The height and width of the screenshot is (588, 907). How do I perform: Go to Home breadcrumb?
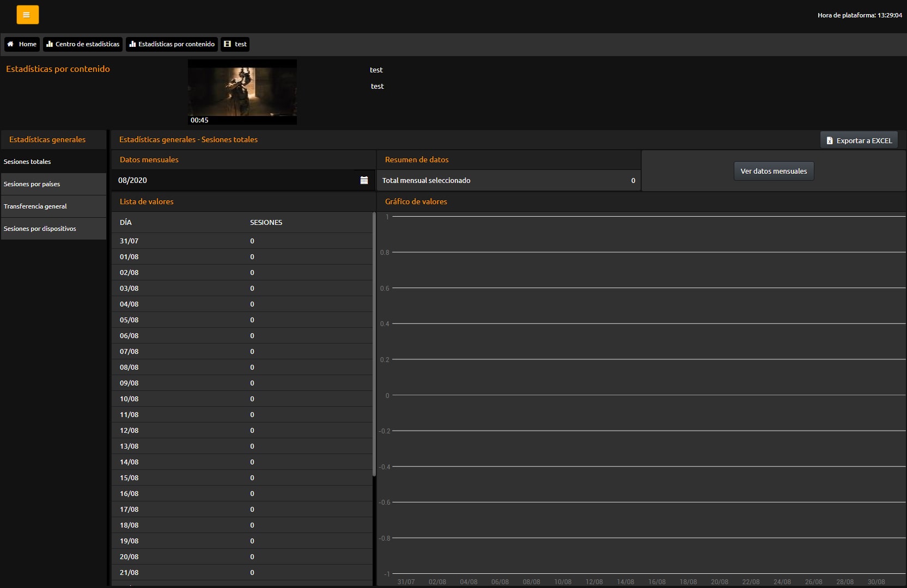22,44
